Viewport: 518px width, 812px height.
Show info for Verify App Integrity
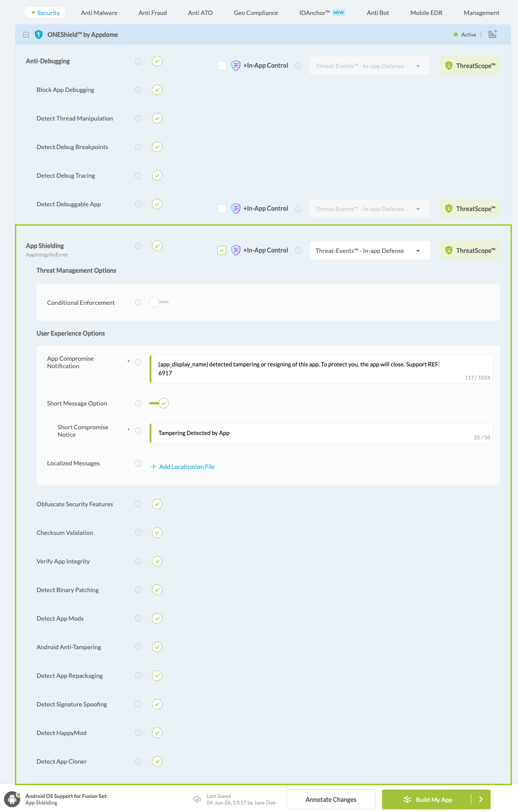pyautogui.click(x=138, y=561)
